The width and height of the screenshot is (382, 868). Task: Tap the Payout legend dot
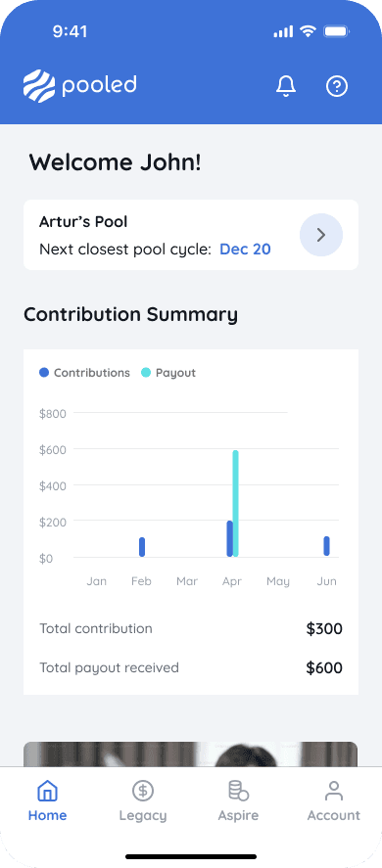coord(146,373)
